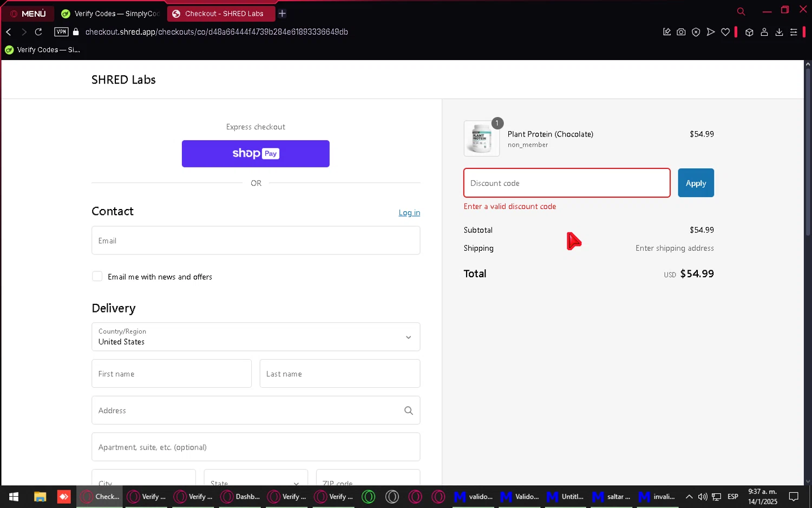Click the 'Enter shipping address' text
This screenshot has width=812, height=508.
pos(675,248)
